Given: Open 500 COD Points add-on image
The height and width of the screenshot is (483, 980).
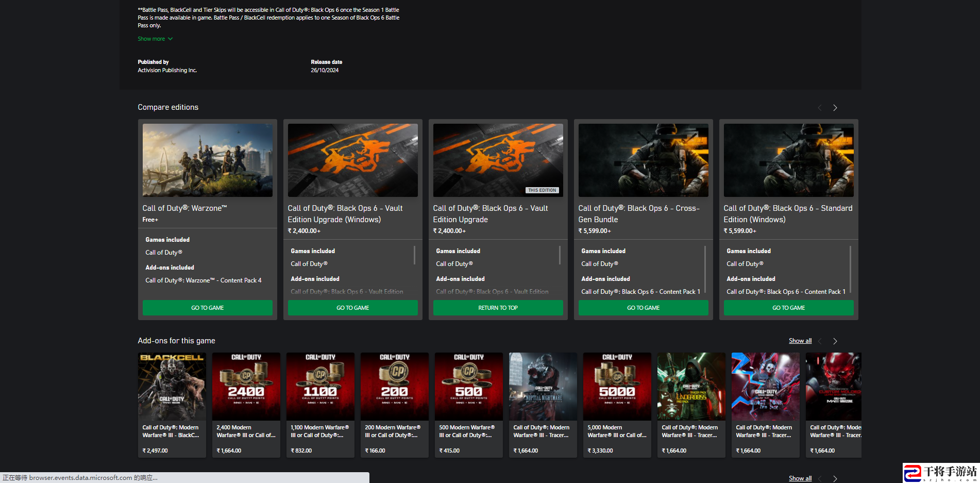Looking at the screenshot, I should (x=469, y=387).
